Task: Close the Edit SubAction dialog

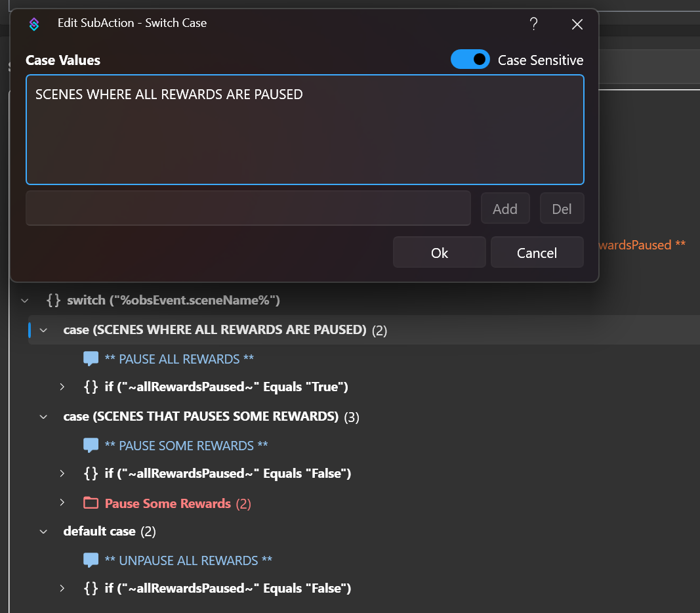Action: tap(577, 24)
